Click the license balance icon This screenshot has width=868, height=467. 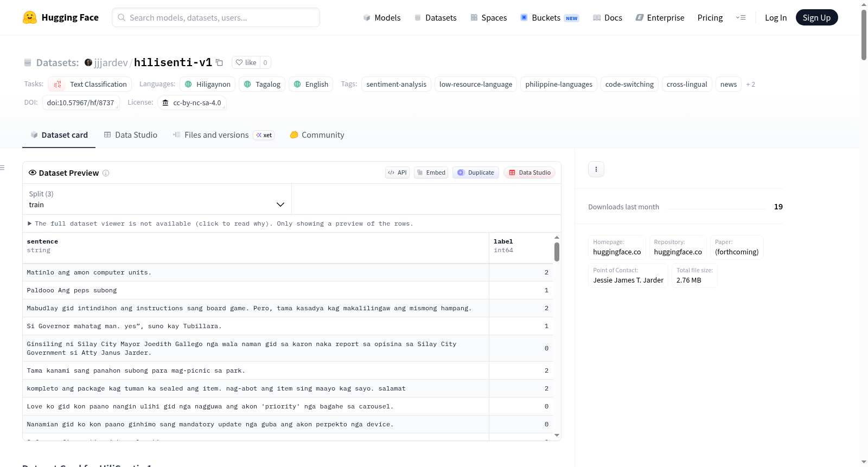coord(165,103)
